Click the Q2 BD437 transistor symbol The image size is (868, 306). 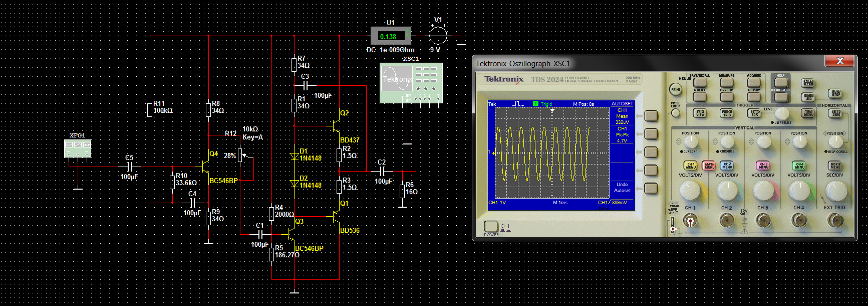click(337, 125)
